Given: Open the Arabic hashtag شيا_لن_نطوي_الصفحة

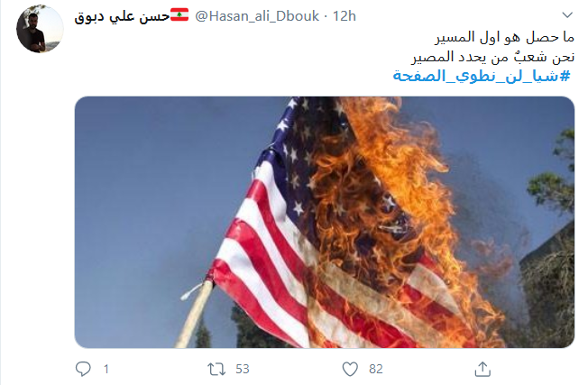Looking at the screenshot, I should click(x=482, y=76).
